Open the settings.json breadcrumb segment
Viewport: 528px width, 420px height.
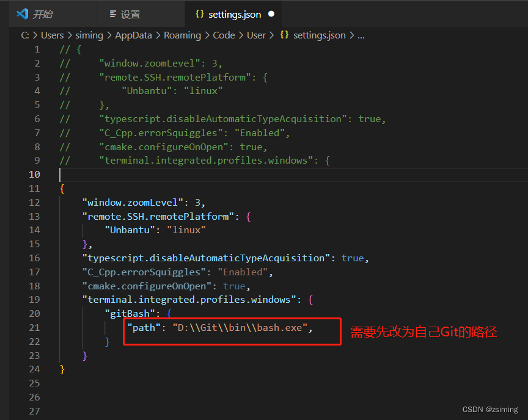tap(319, 35)
